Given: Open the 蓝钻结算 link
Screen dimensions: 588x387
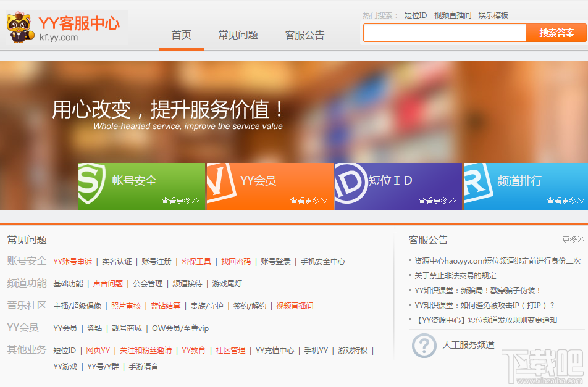Looking at the screenshot, I should click(x=166, y=306).
